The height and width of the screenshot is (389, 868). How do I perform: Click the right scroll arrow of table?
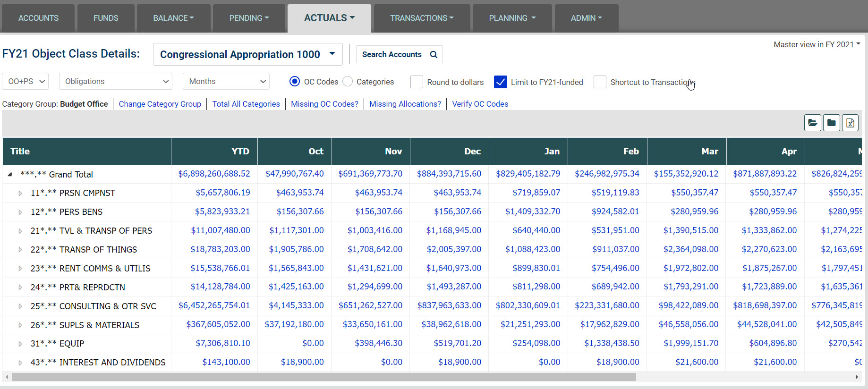pyautogui.click(x=857, y=377)
